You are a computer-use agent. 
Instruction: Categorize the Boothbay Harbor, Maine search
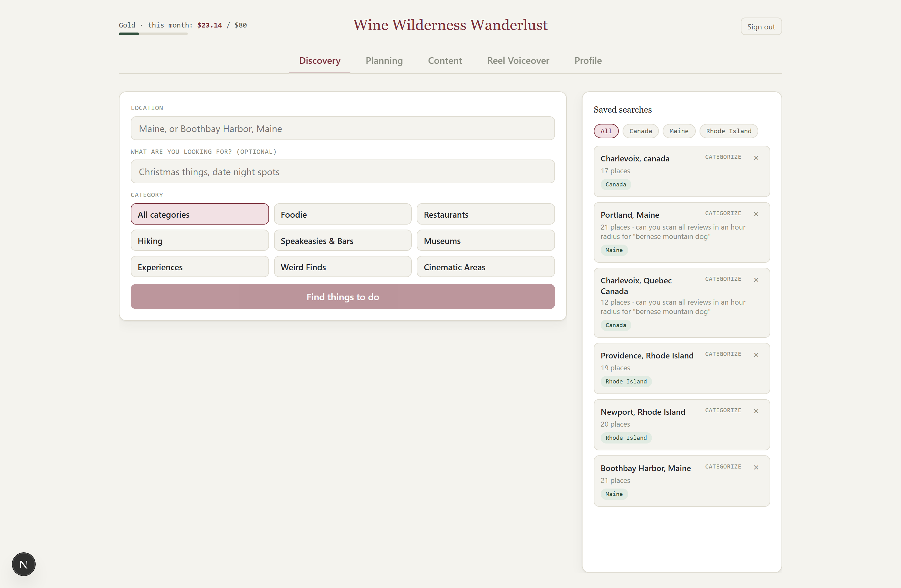tap(723, 467)
